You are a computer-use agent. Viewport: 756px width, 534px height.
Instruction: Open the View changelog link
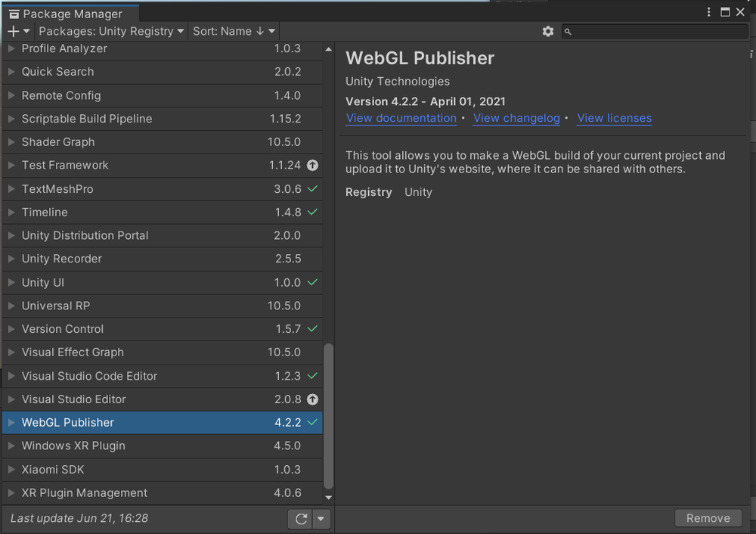[516, 118]
